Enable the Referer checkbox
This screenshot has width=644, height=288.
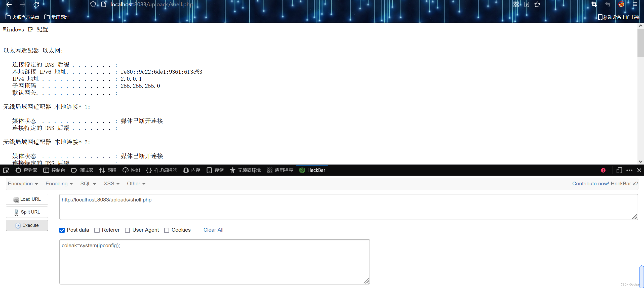(x=97, y=230)
